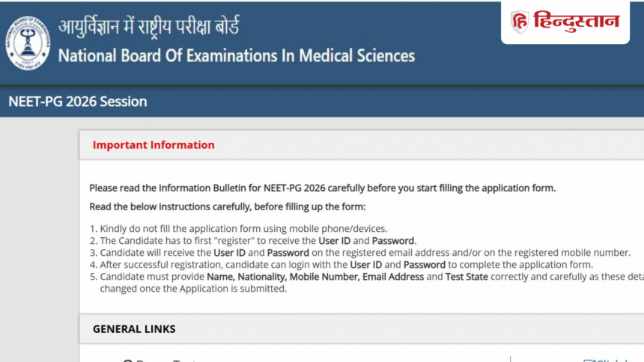
Task: Click bold Name, Nationality, Mobile Number text
Action: click(x=283, y=277)
